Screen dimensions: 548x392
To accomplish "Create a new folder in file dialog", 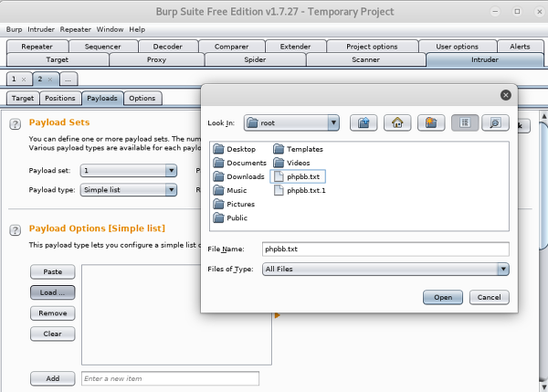I will pyautogui.click(x=431, y=122).
